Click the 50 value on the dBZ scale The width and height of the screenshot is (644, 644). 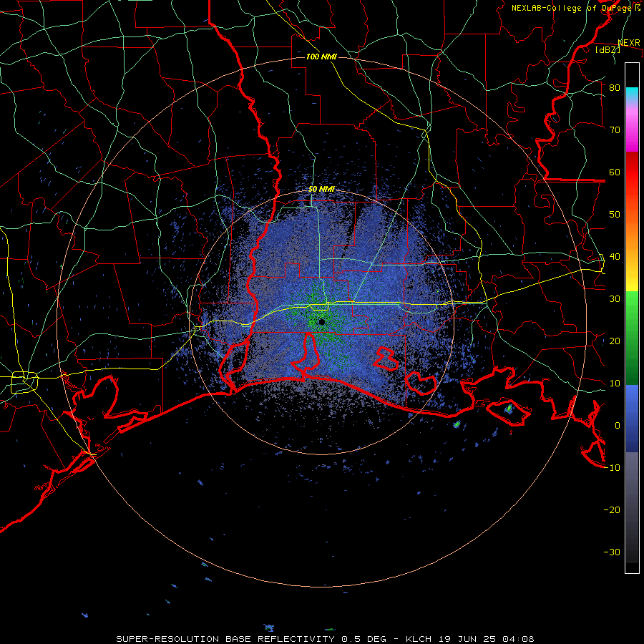(x=615, y=215)
